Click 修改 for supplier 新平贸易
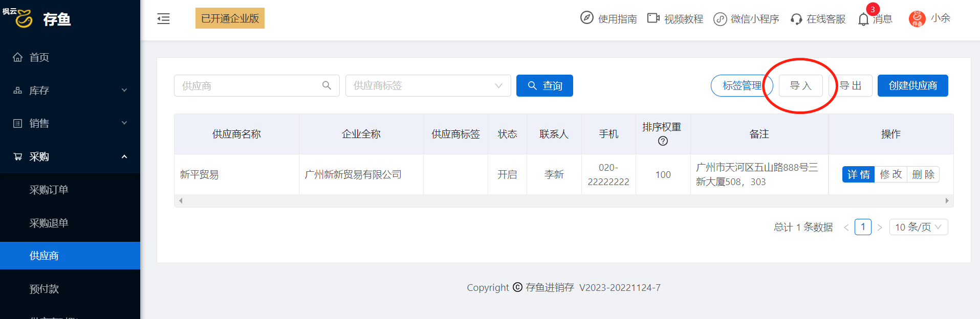980x319 pixels. click(891, 174)
